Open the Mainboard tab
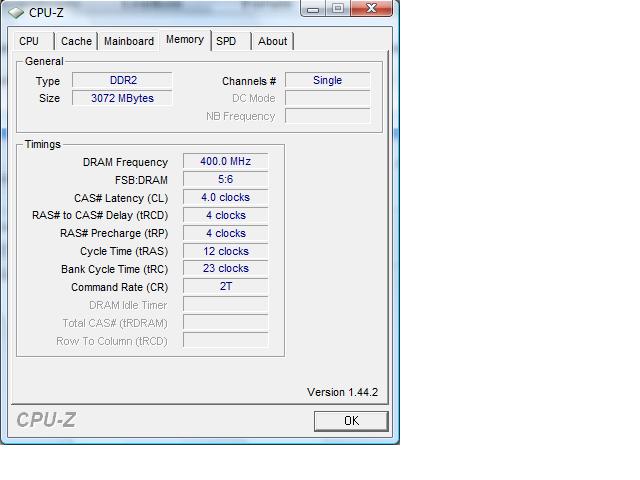Screen dimensions: 640x480 [x=129, y=41]
